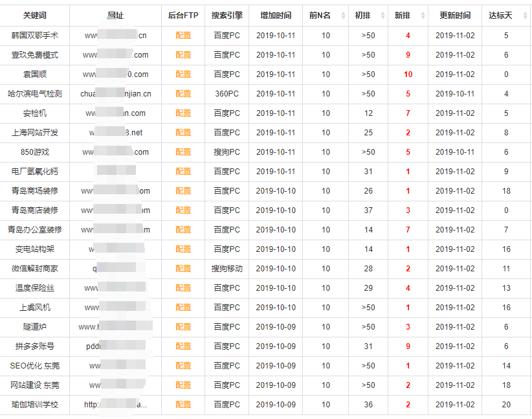Select keyword cell 温度保险丝
The image size is (532, 419).
point(34,288)
